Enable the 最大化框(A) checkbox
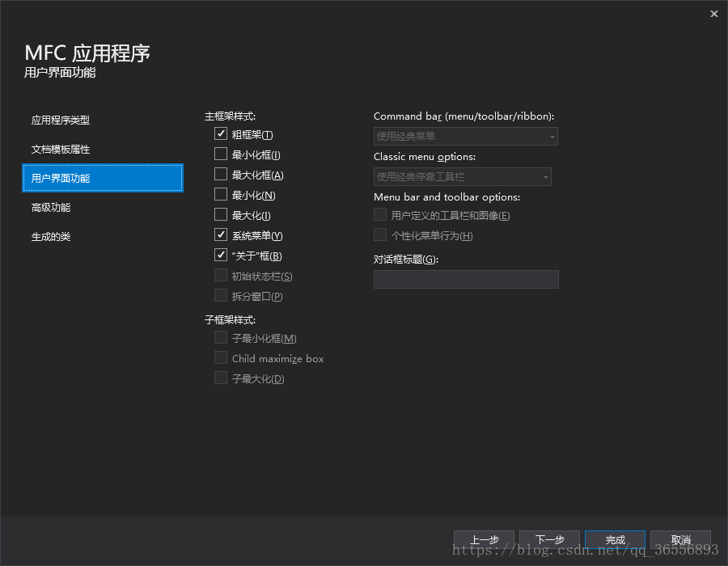 tap(221, 174)
